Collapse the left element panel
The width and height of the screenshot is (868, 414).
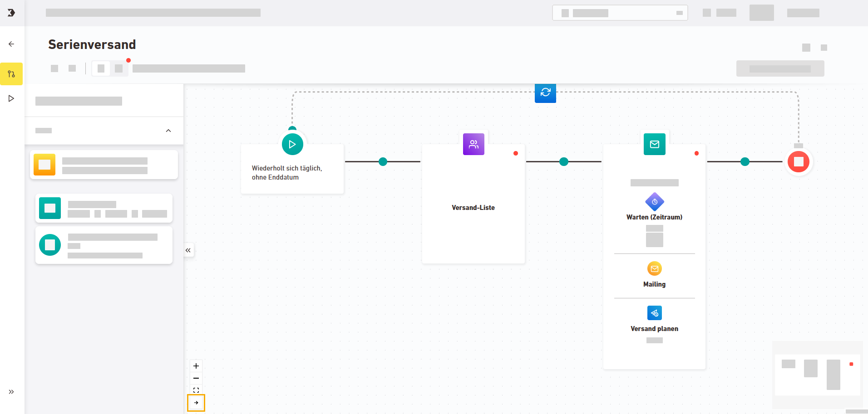188,250
